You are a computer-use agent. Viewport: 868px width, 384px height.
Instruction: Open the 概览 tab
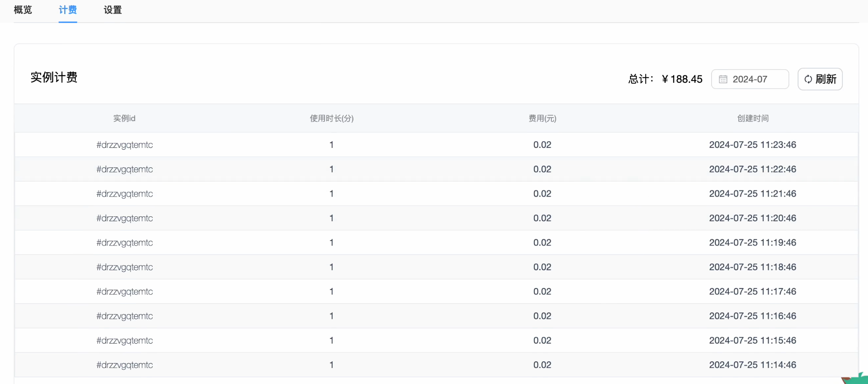(x=23, y=10)
